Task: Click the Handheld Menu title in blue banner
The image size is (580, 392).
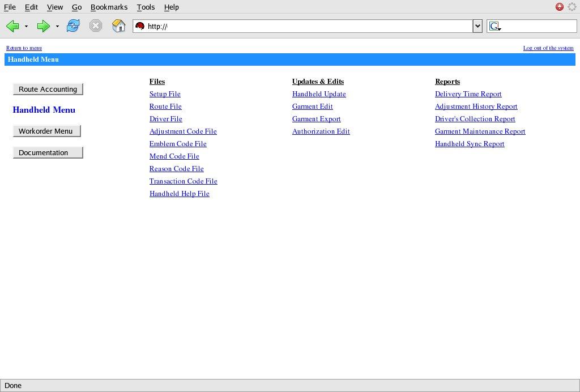Action: click(x=33, y=59)
